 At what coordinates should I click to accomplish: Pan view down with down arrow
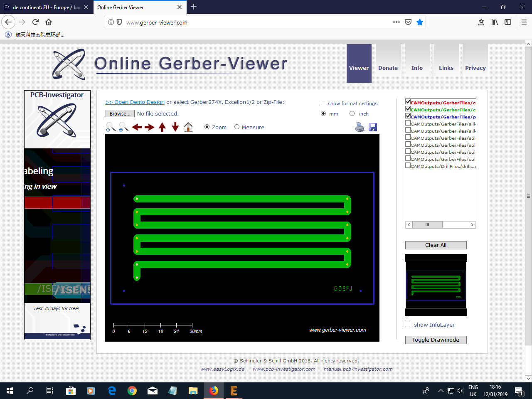click(x=175, y=127)
